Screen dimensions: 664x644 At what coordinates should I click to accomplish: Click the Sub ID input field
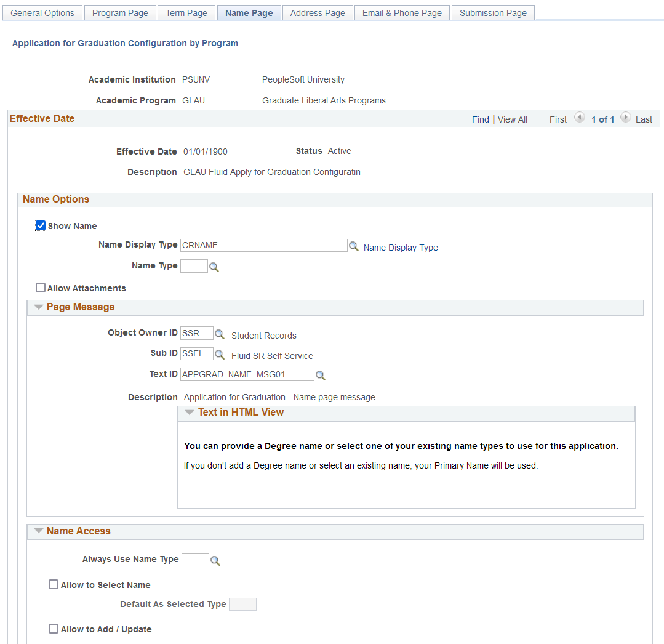click(197, 353)
